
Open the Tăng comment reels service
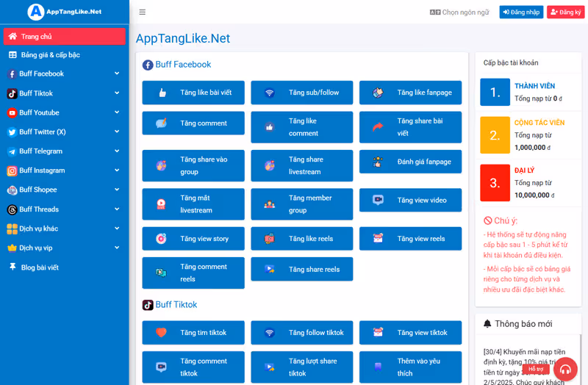click(x=193, y=273)
